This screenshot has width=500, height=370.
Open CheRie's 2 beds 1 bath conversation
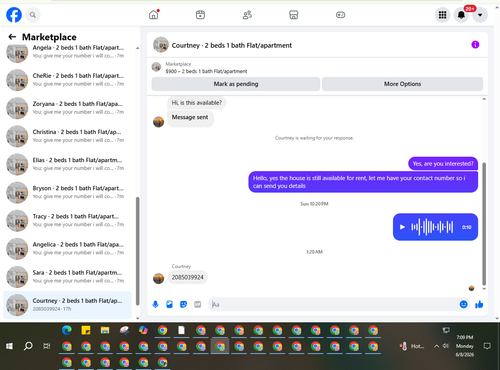click(x=68, y=80)
